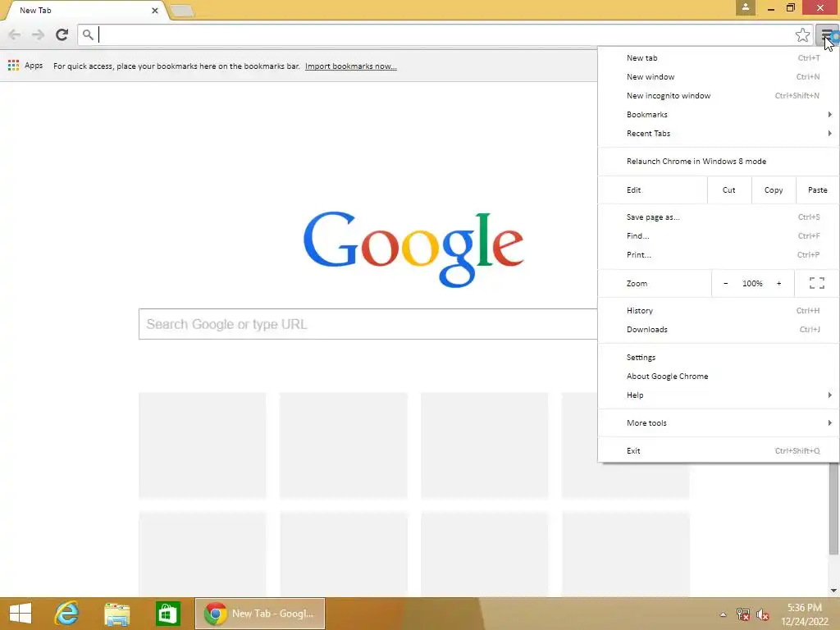Image resolution: width=840 pixels, height=630 pixels.
Task: Focus the address bar input
Action: pos(445,35)
